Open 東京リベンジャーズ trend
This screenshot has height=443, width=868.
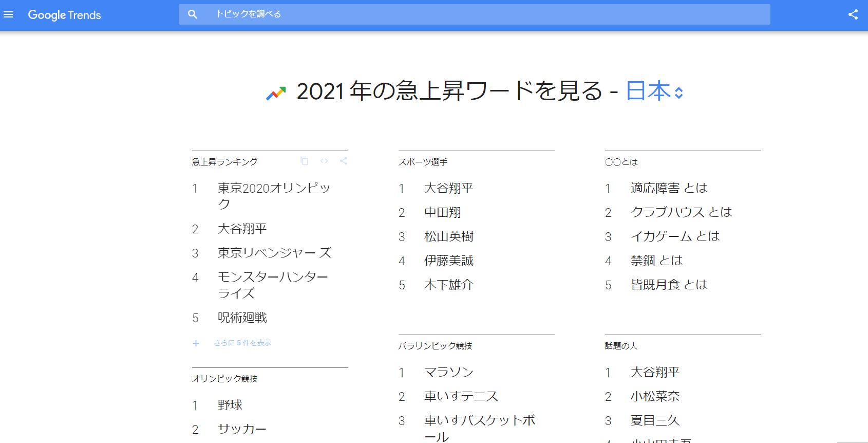(275, 253)
